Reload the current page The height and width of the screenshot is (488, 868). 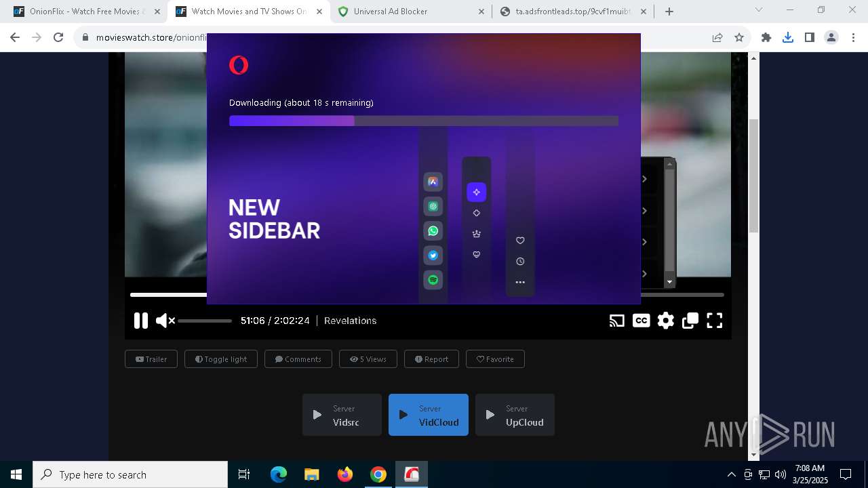click(x=58, y=38)
